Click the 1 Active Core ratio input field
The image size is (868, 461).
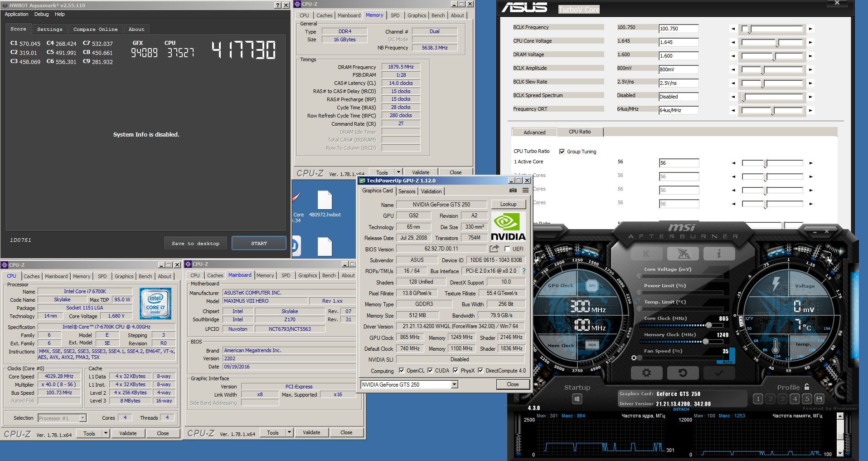pos(679,163)
